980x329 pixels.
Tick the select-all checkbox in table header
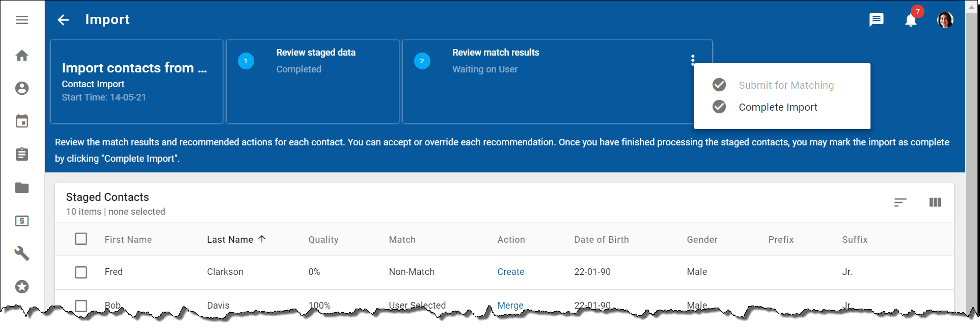(81, 239)
